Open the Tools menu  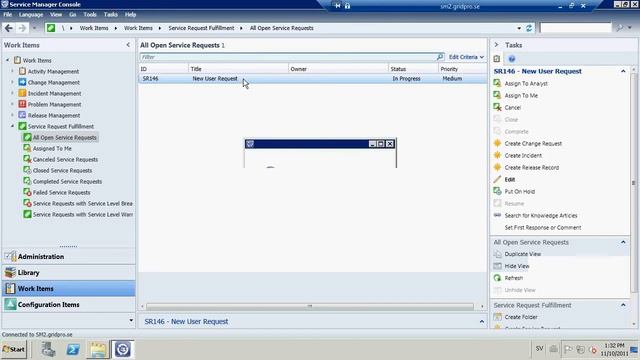point(90,14)
